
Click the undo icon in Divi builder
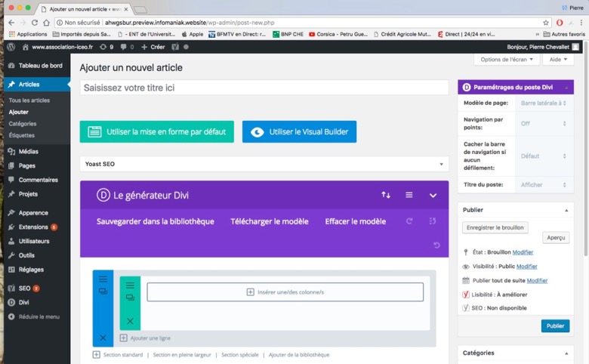[x=436, y=245]
